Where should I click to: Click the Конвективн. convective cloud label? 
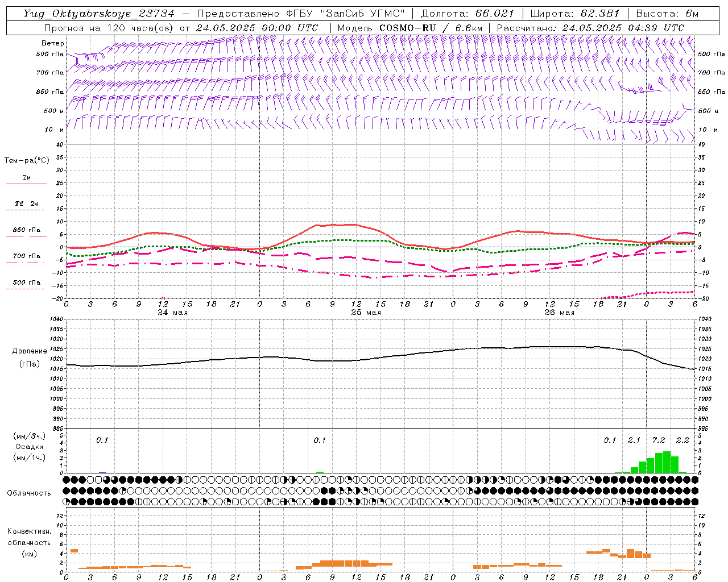pos(29,531)
